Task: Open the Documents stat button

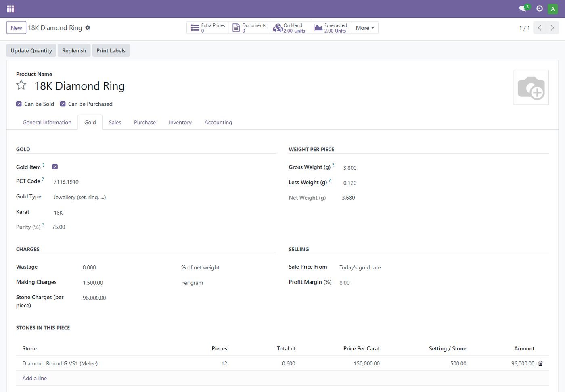Action: [x=249, y=28]
